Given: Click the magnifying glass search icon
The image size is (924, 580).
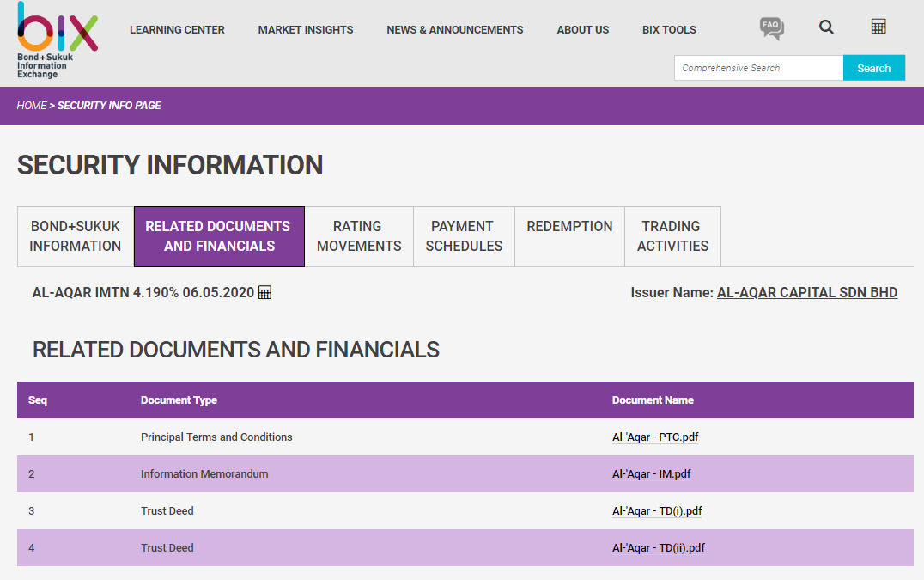Looking at the screenshot, I should click(x=826, y=27).
